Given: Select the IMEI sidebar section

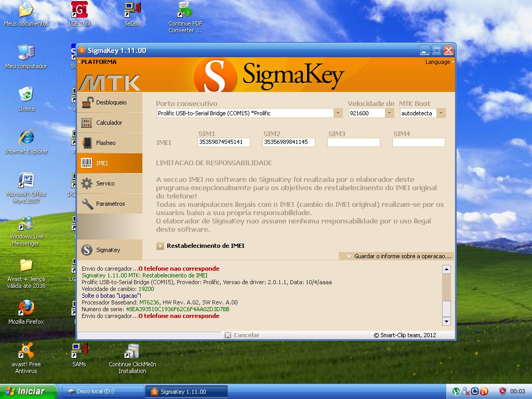Looking at the screenshot, I should click(110, 163).
